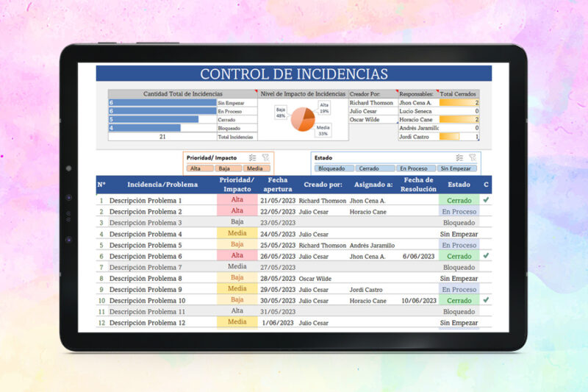
Task: Select Baja priority cell of Problema 8
Action: 237,277
